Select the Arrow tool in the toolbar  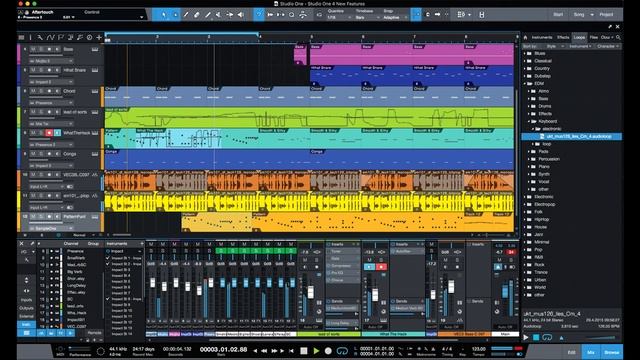click(164, 15)
